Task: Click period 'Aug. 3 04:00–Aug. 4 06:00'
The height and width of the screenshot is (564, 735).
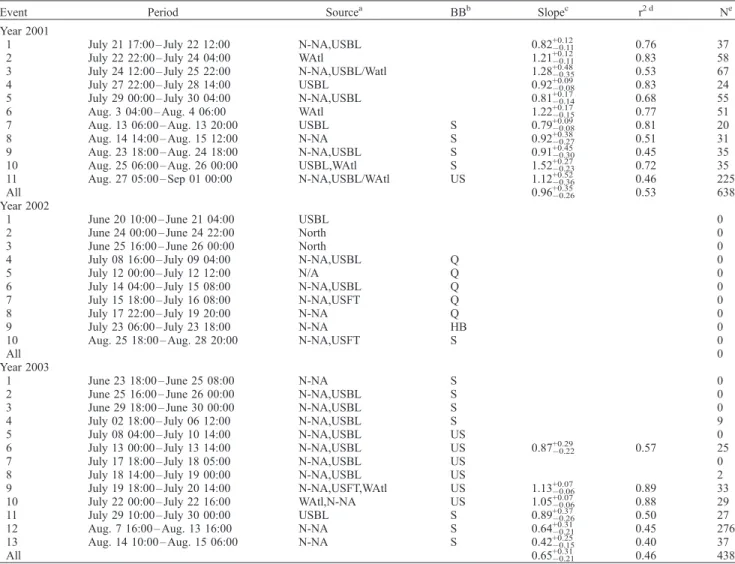Action: coord(157,112)
